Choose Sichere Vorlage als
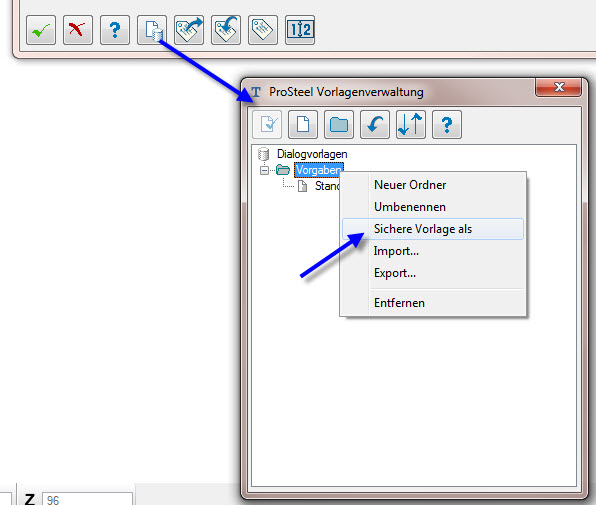Image resolution: width=596 pixels, height=505 pixels. pyautogui.click(x=433, y=229)
